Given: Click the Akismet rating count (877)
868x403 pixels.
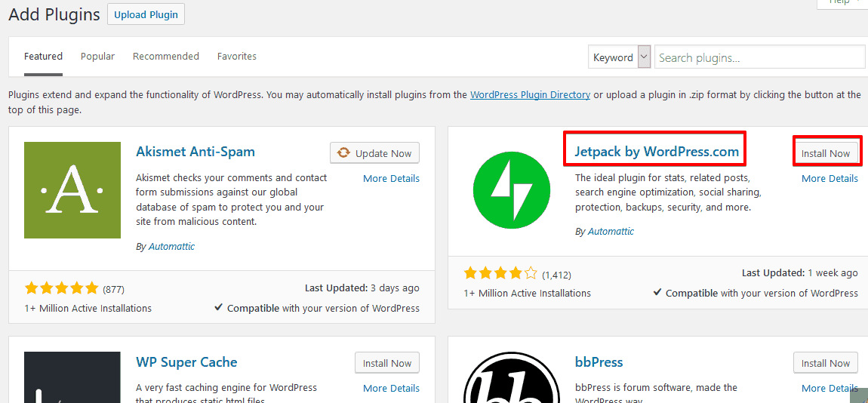Looking at the screenshot, I should 113,290.
